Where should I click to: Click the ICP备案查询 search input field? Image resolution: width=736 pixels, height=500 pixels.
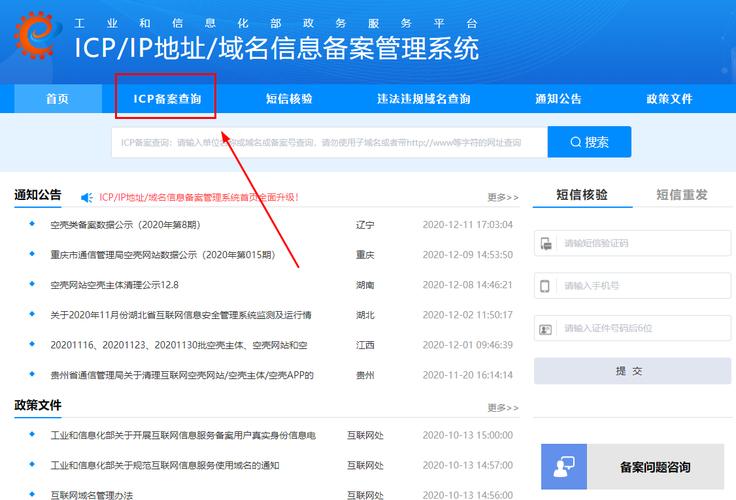(330, 142)
